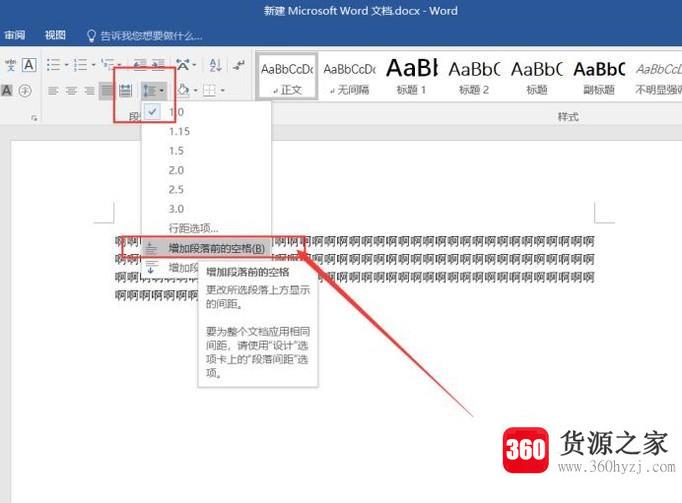Increase the paragraph indent
This screenshot has height=503, width=682.
click(x=158, y=65)
